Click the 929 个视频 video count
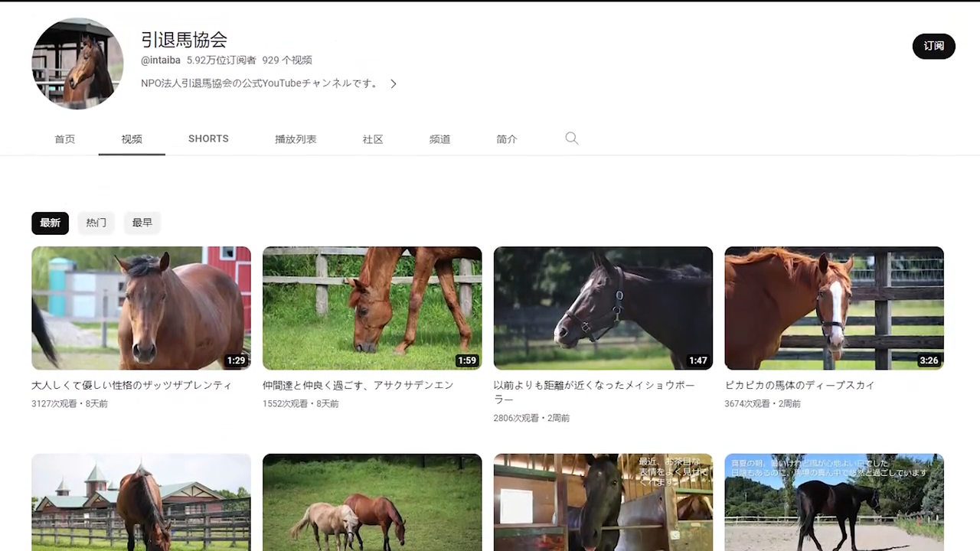The height and width of the screenshot is (551, 980). [287, 60]
